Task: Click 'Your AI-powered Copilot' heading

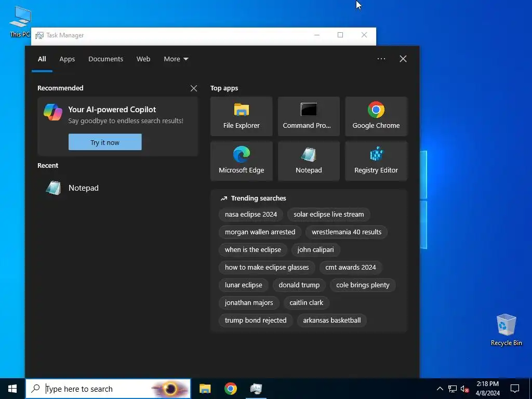Action: 112,110
